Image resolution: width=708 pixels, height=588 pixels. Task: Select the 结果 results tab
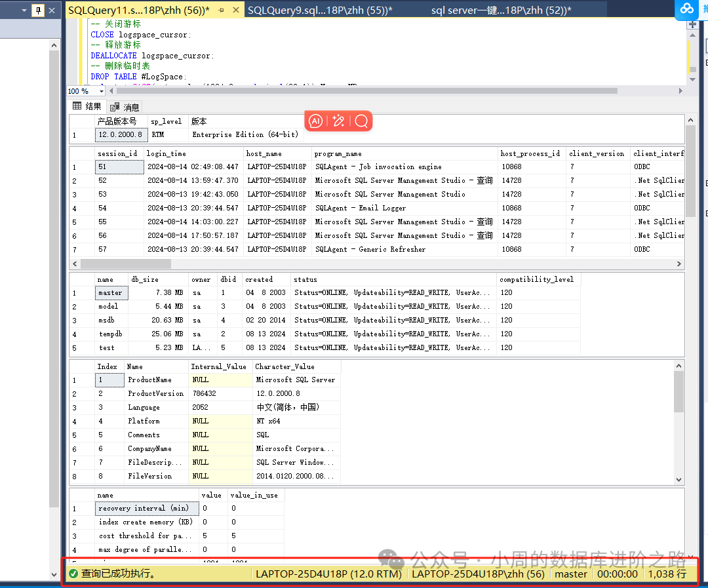pos(87,106)
